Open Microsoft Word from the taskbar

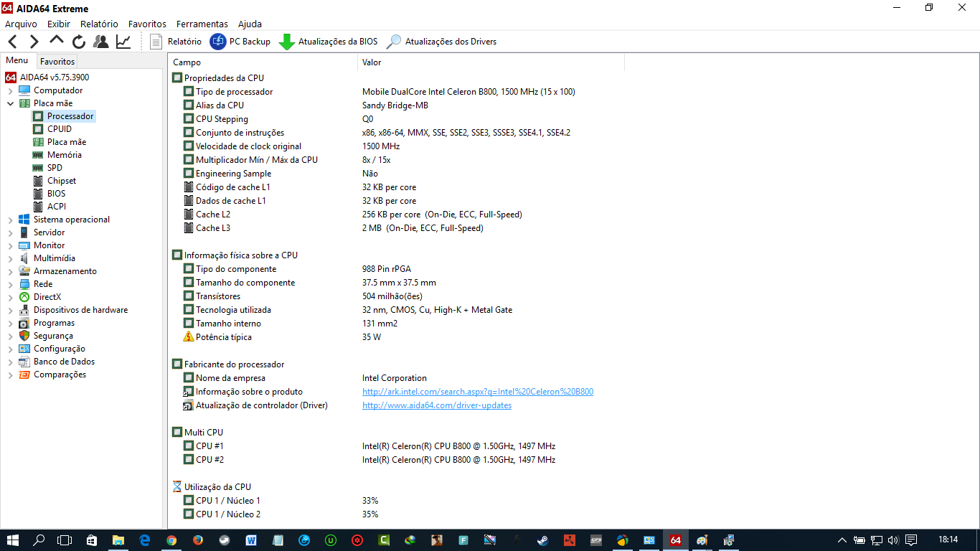point(251,540)
